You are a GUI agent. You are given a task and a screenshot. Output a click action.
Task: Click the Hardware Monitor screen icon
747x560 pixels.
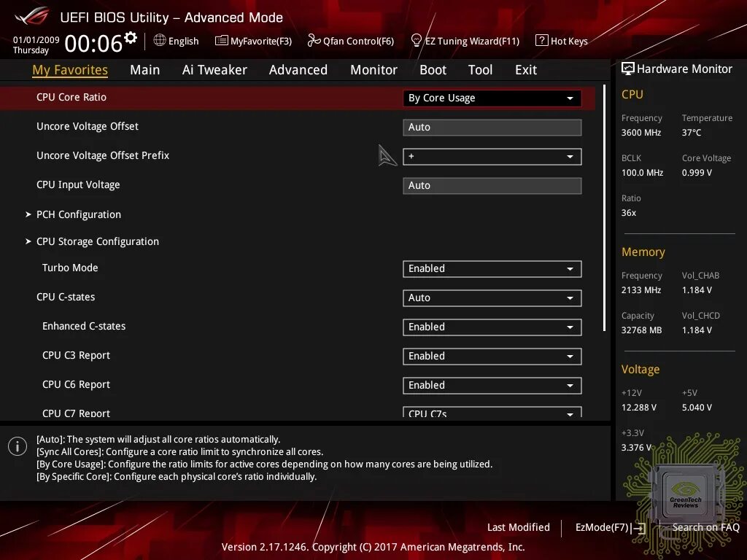tap(628, 69)
